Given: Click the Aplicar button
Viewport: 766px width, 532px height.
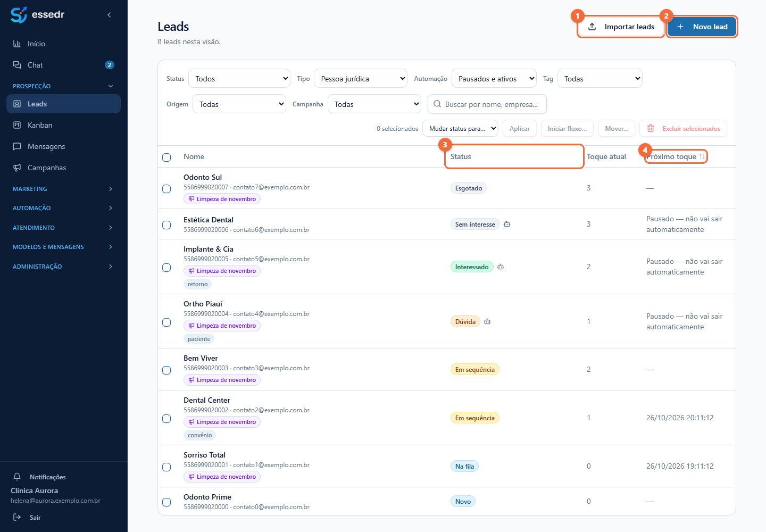Looking at the screenshot, I should coord(520,128).
